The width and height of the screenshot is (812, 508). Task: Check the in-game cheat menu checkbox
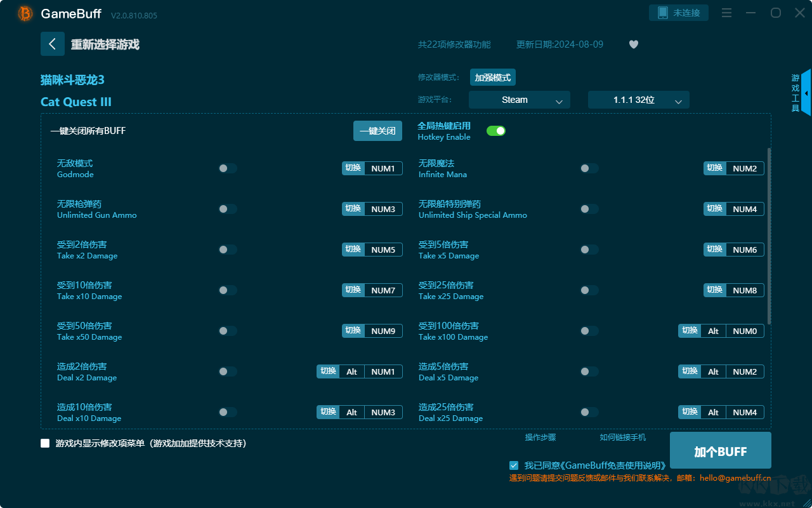(x=45, y=443)
